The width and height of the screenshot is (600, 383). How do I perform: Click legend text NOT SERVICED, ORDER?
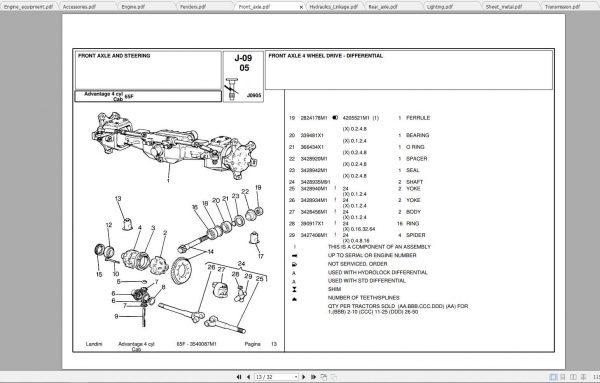[x=357, y=264]
